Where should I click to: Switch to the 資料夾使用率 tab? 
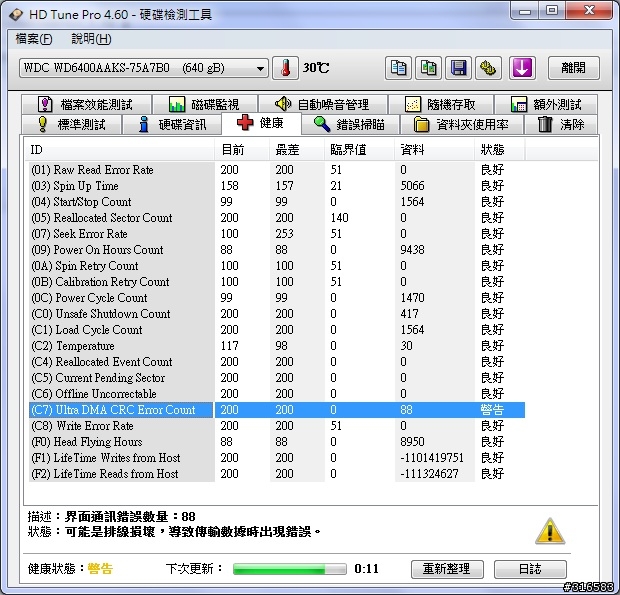462,124
